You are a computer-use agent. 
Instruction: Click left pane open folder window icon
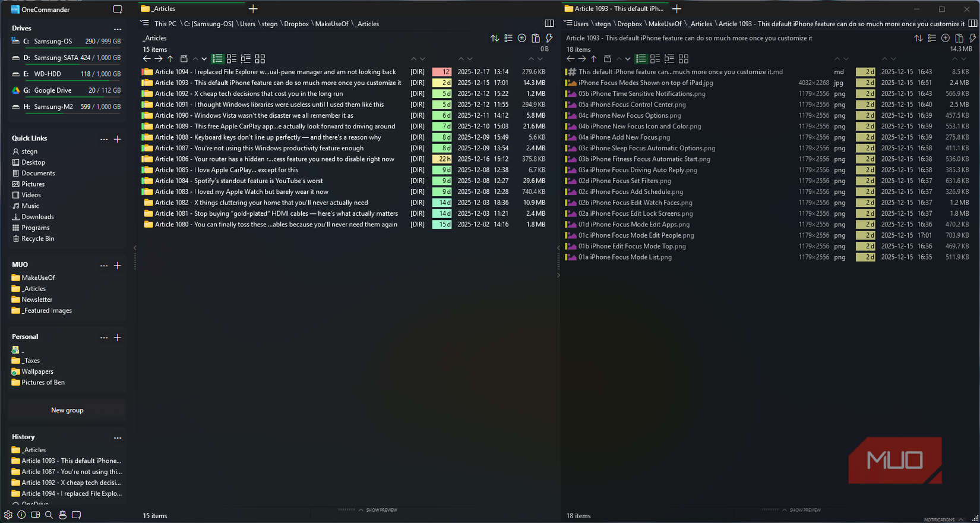point(184,59)
